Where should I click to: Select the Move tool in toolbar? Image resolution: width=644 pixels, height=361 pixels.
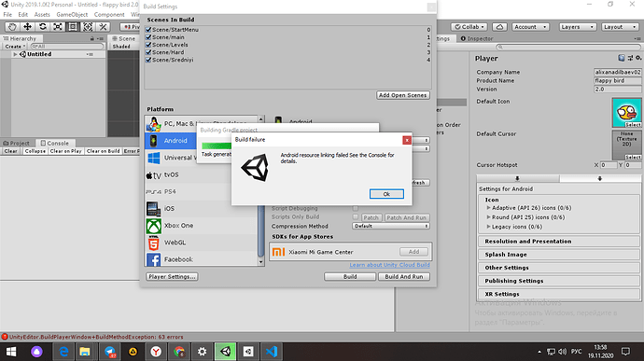click(x=27, y=27)
